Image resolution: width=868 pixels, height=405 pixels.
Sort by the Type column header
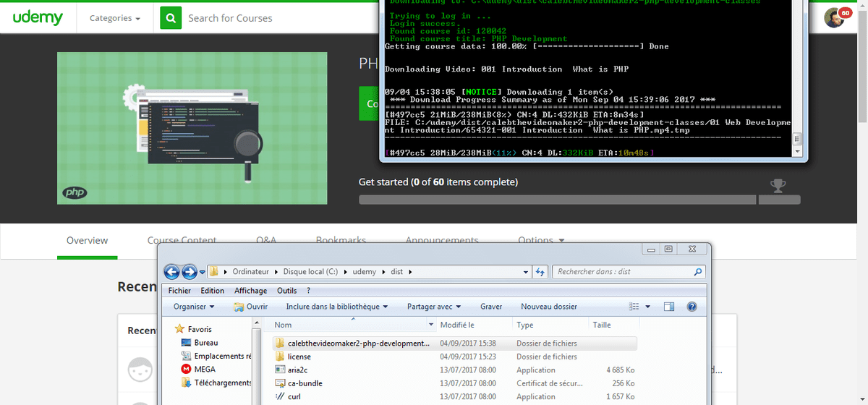[x=550, y=325]
